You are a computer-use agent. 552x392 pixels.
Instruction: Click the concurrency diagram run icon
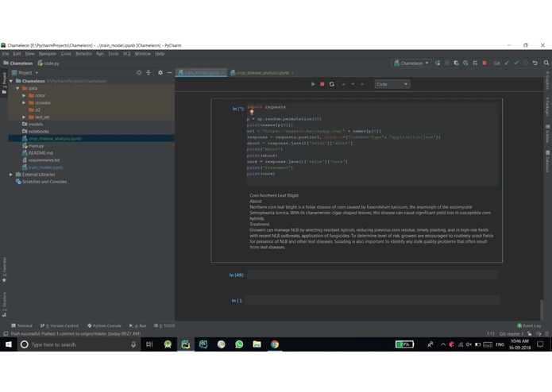pyautogui.click(x=475, y=63)
